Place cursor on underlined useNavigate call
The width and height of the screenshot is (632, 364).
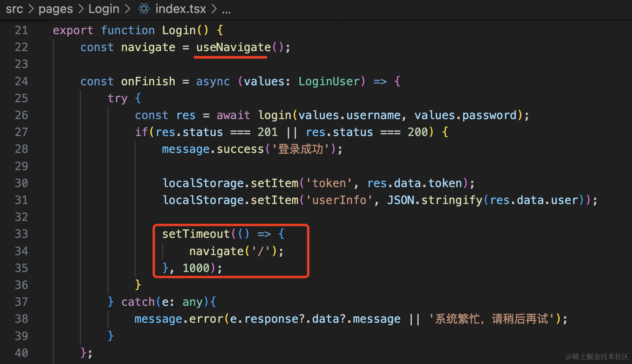point(233,48)
